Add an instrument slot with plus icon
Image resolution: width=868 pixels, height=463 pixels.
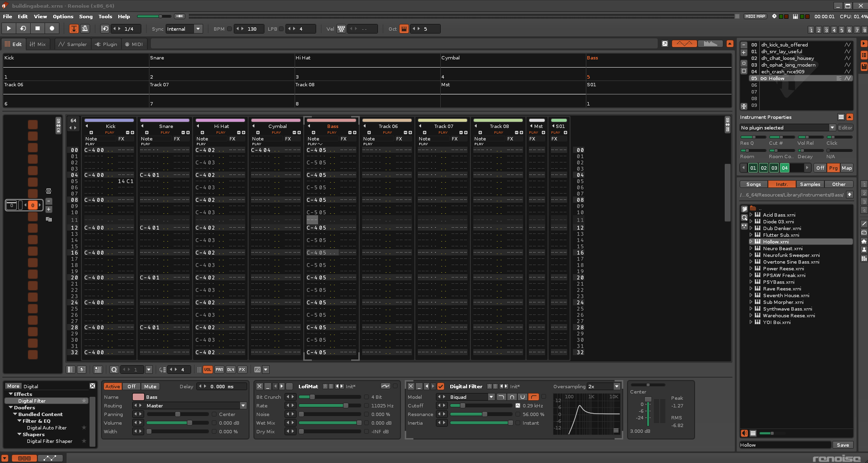(744, 52)
